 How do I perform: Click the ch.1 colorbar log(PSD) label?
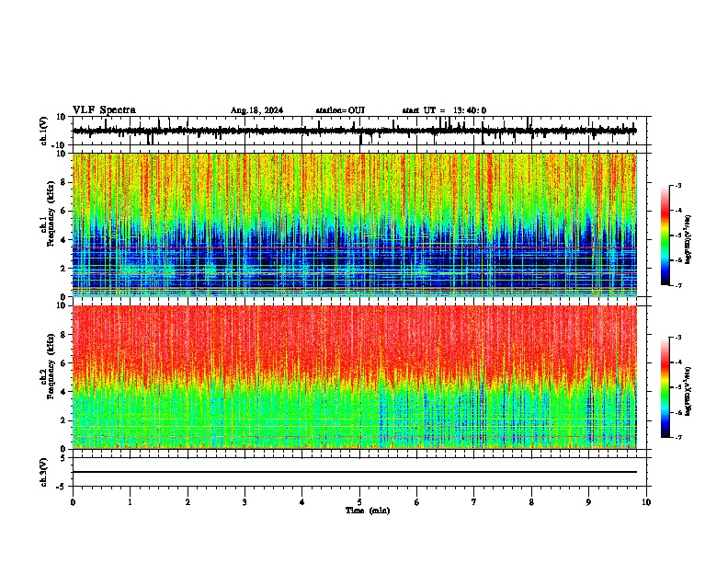click(x=688, y=239)
